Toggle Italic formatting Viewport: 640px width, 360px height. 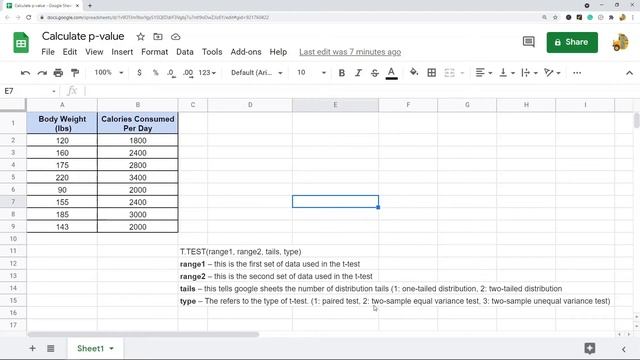click(x=358, y=73)
